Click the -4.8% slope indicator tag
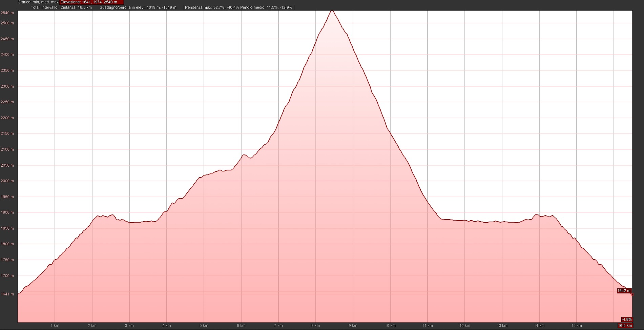 point(626,319)
